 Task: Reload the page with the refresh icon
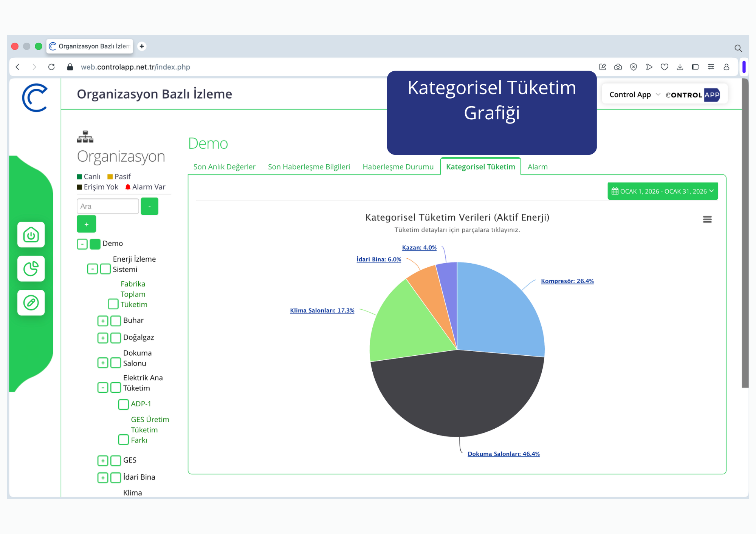pyautogui.click(x=51, y=67)
